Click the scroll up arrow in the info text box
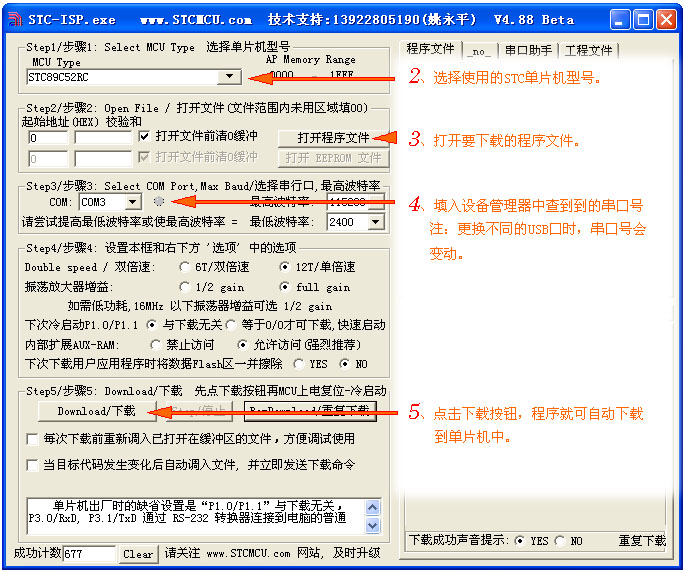686x572 pixels. pos(373,506)
